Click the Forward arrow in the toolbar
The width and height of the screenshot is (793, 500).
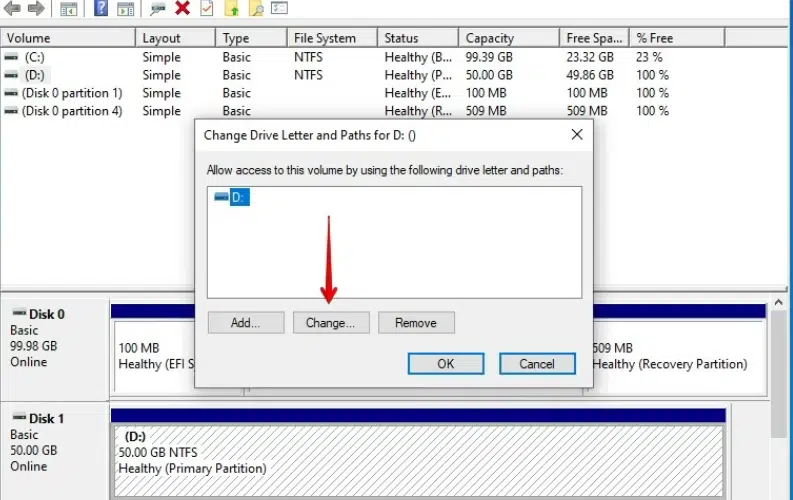coord(36,9)
